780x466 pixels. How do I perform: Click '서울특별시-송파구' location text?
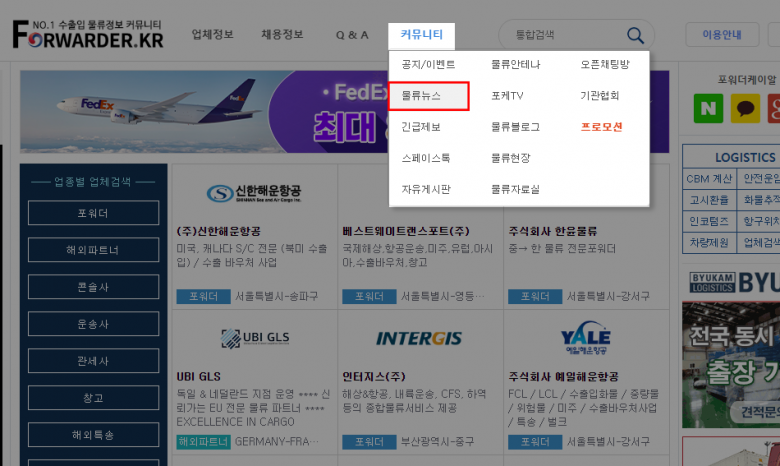(276, 296)
